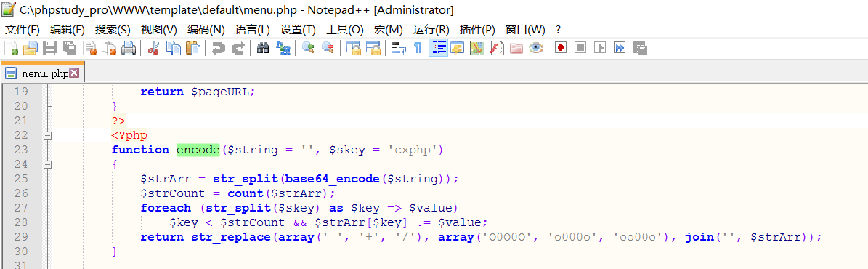Play back the recorded macro
The height and width of the screenshot is (269, 868).
[599, 48]
